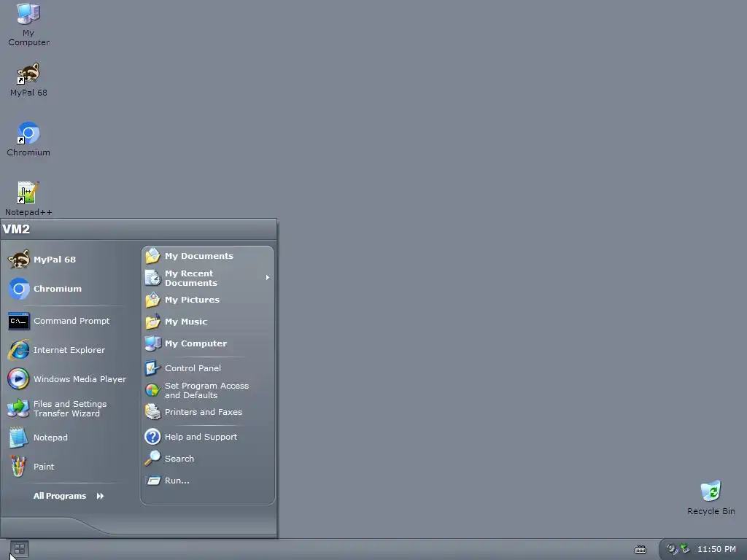
Task: Open the Run... dialog
Action: pyautogui.click(x=208, y=481)
